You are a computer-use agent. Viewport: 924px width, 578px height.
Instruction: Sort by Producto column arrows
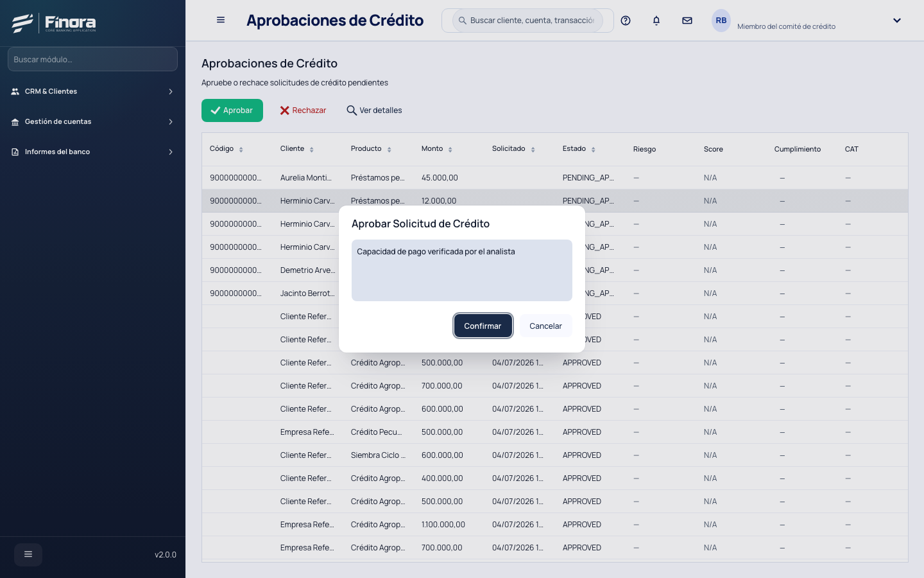click(389, 150)
